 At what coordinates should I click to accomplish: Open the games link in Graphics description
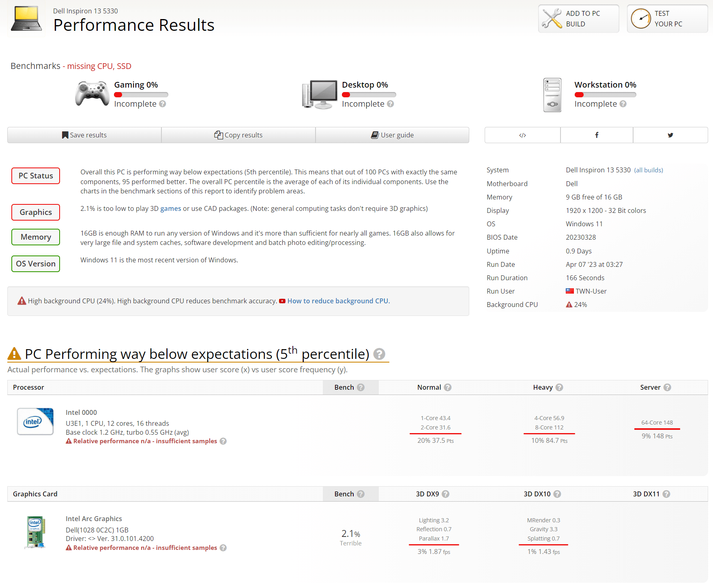point(171,208)
